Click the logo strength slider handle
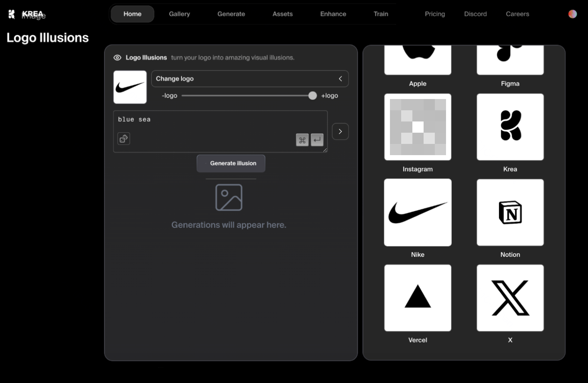This screenshot has height=383, width=588. point(313,96)
